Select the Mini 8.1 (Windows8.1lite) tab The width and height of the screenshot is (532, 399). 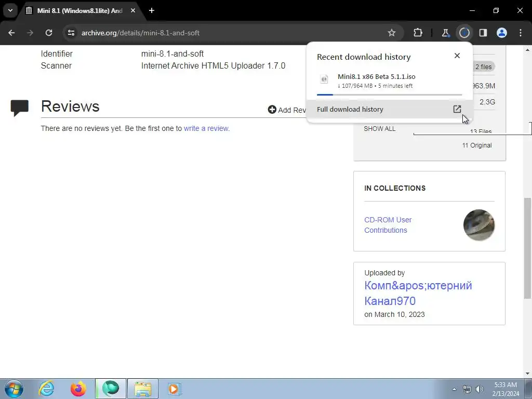79,11
